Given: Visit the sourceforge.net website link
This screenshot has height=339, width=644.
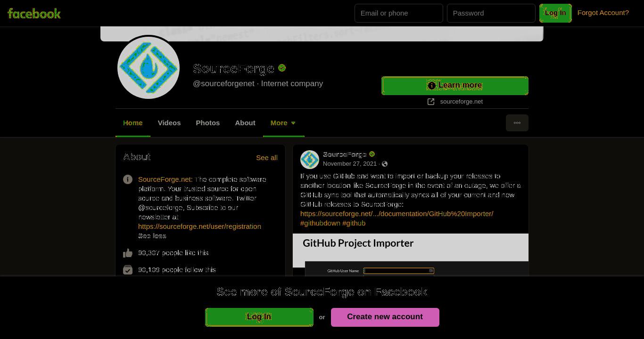Looking at the screenshot, I should pos(461,102).
